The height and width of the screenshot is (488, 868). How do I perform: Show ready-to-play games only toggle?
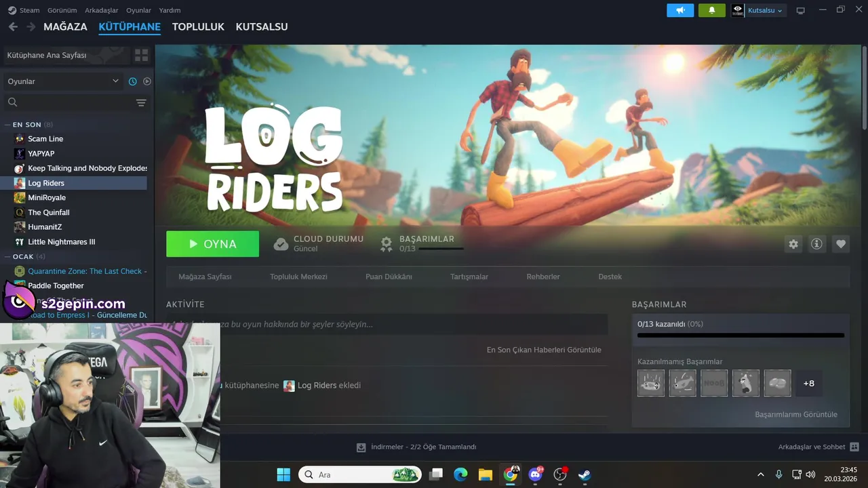pyautogui.click(x=147, y=81)
